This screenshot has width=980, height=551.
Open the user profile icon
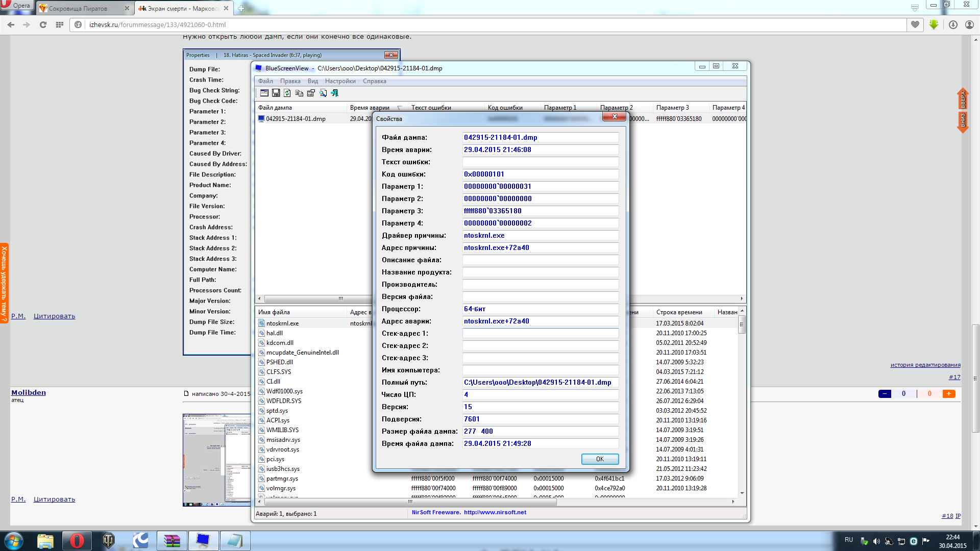coord(969,24)
